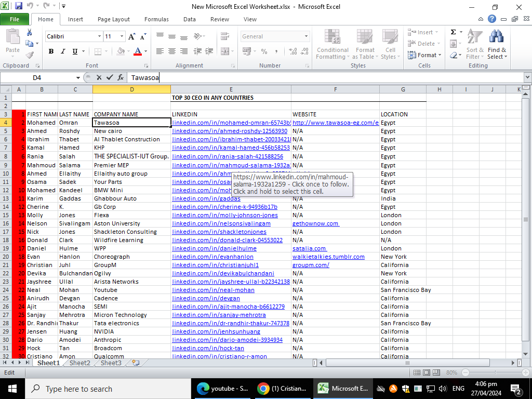This screenshot has width=532, height=399.
Task: Click the Align Text Left icon
Action: pyautogui.click(x=160, y=51)
